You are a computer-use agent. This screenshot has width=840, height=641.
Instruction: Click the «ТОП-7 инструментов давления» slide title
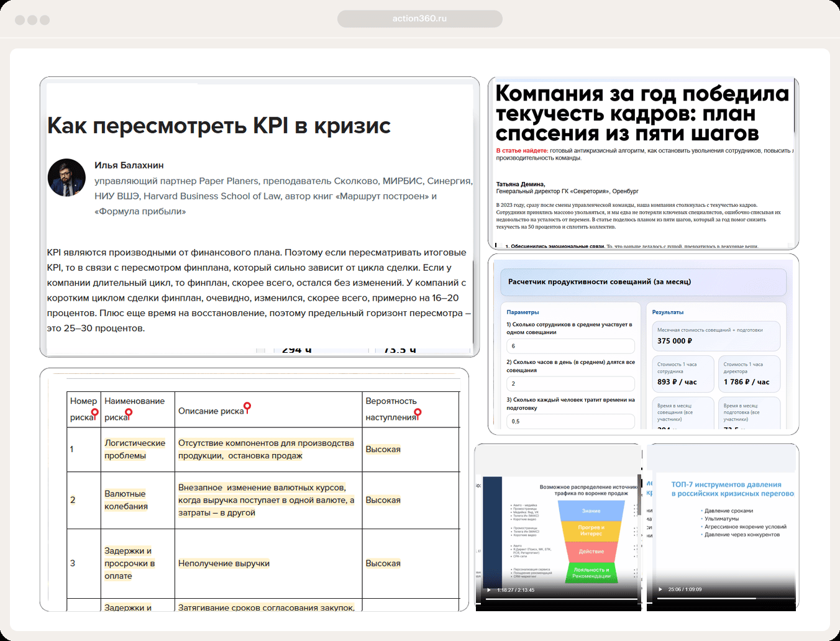click(733, 489)
